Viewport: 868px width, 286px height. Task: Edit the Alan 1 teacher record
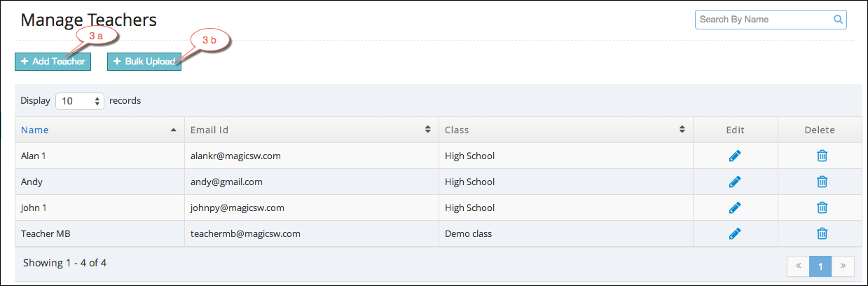point(735,156)
